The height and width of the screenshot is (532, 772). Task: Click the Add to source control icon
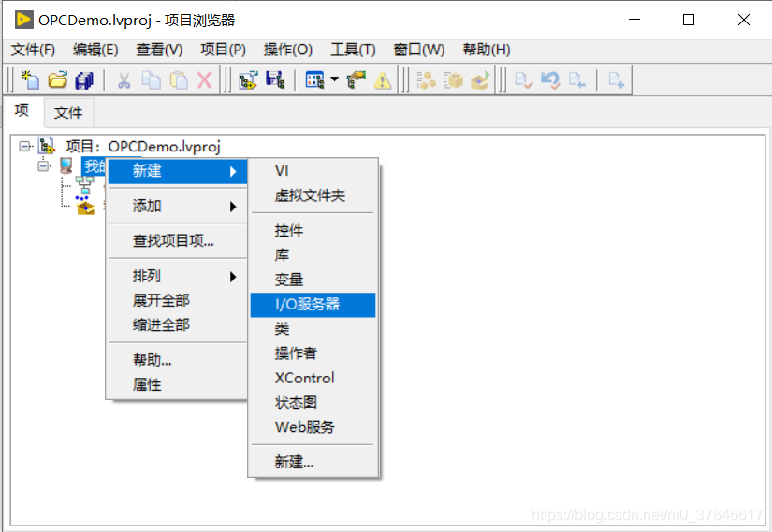[616, 80]
